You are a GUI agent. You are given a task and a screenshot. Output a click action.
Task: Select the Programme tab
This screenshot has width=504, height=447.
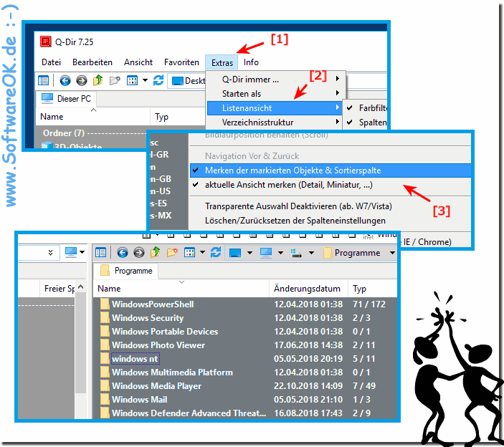coord(126,271)
